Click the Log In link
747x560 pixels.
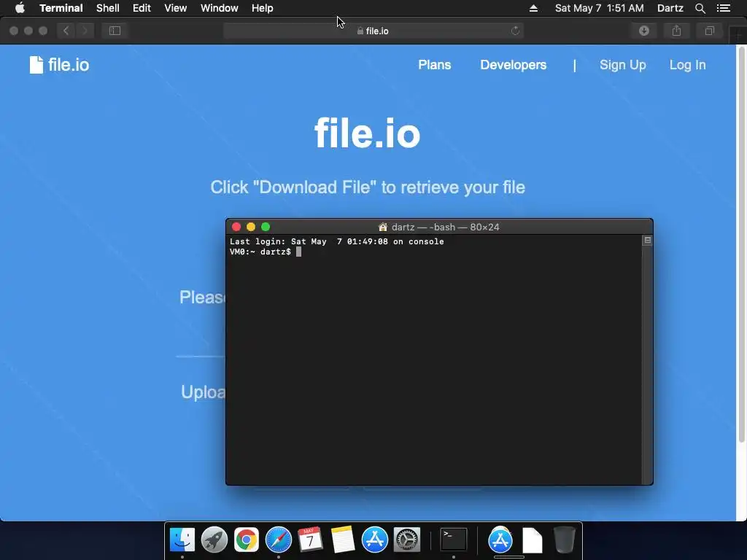point(687,65)
